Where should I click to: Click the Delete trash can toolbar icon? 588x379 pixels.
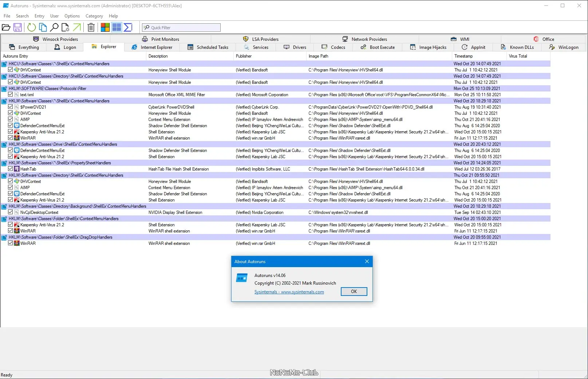click(91, 27)
